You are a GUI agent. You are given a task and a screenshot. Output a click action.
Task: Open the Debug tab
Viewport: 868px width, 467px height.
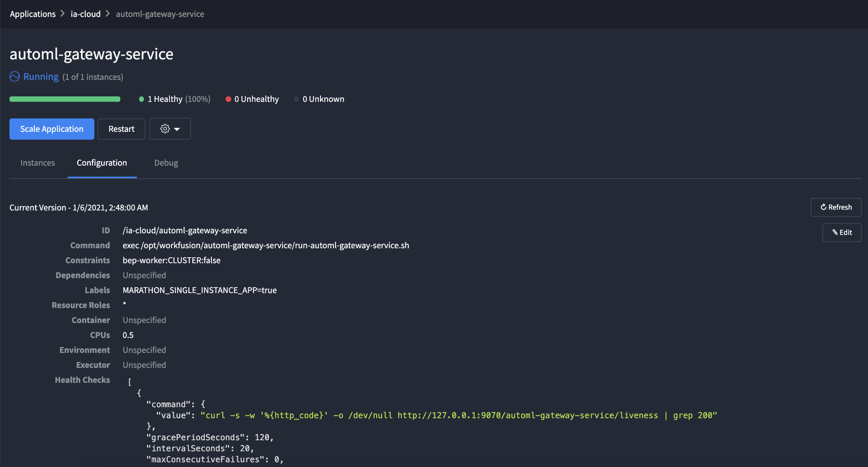(x=166, y=162)
